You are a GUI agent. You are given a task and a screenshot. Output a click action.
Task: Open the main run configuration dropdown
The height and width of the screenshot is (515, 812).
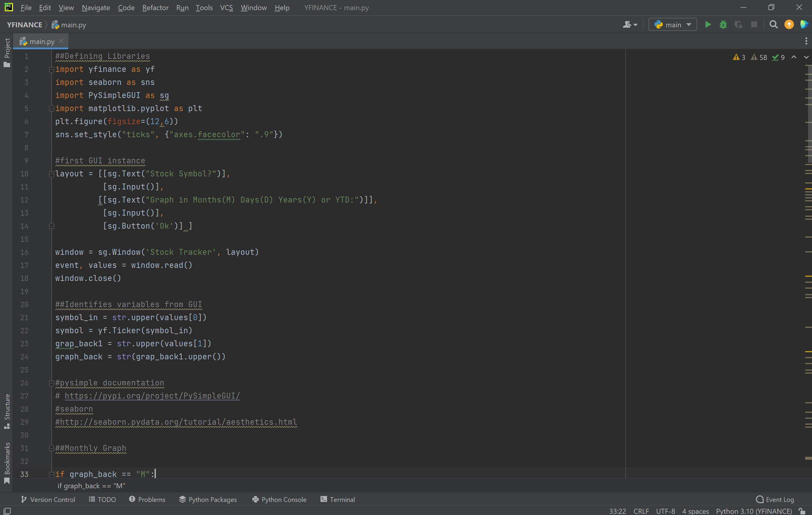[x=673, y=24]
